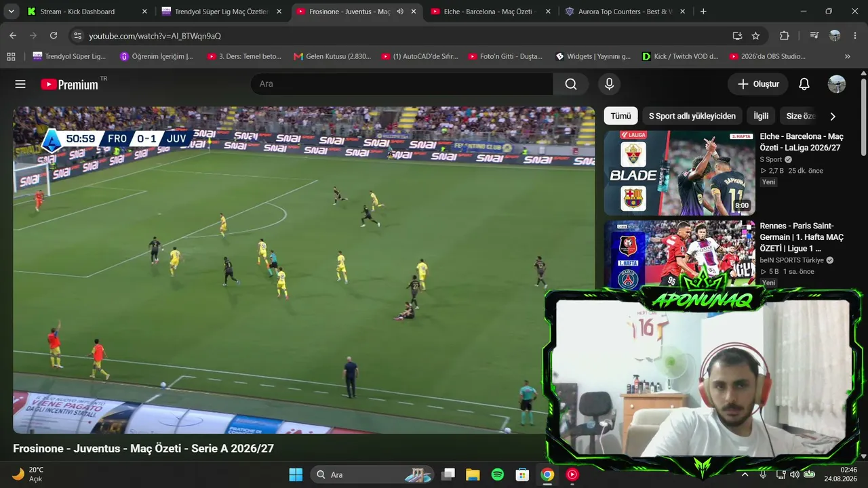
Task: Open the taskbar clock and date
Action: pyautogui.click(x=840, y=474)
